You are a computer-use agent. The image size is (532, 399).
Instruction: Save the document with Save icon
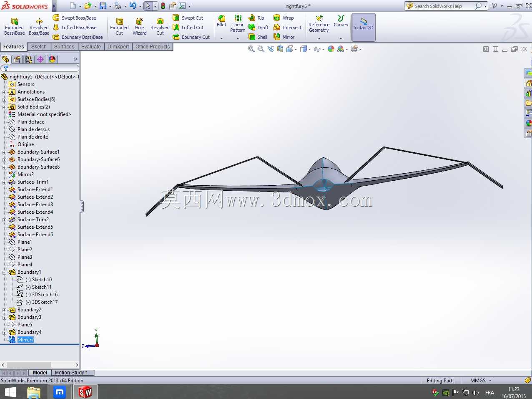click(x=103, y=6)
